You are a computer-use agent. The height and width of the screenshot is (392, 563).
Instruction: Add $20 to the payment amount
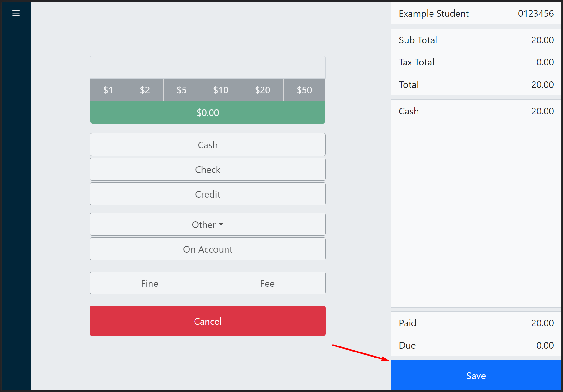coord(263,90)
